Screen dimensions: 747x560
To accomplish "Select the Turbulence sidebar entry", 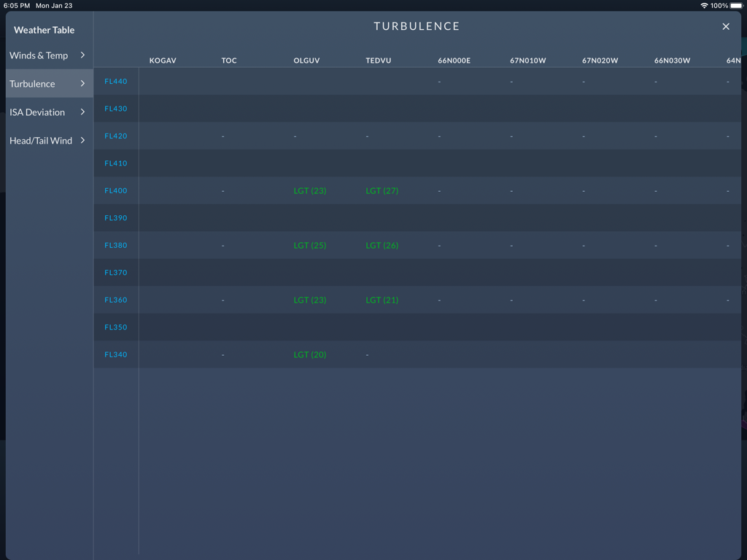I will pyautogui.click(x=31, y=83).
